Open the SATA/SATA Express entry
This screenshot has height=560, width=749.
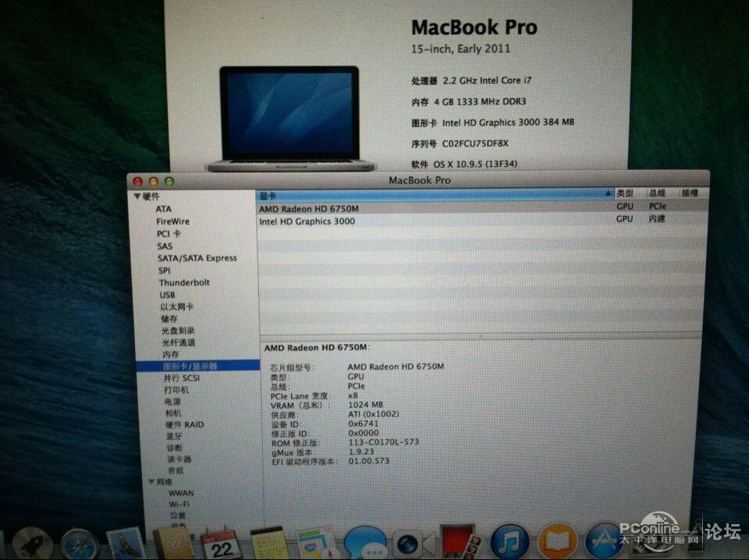point(197,258)
